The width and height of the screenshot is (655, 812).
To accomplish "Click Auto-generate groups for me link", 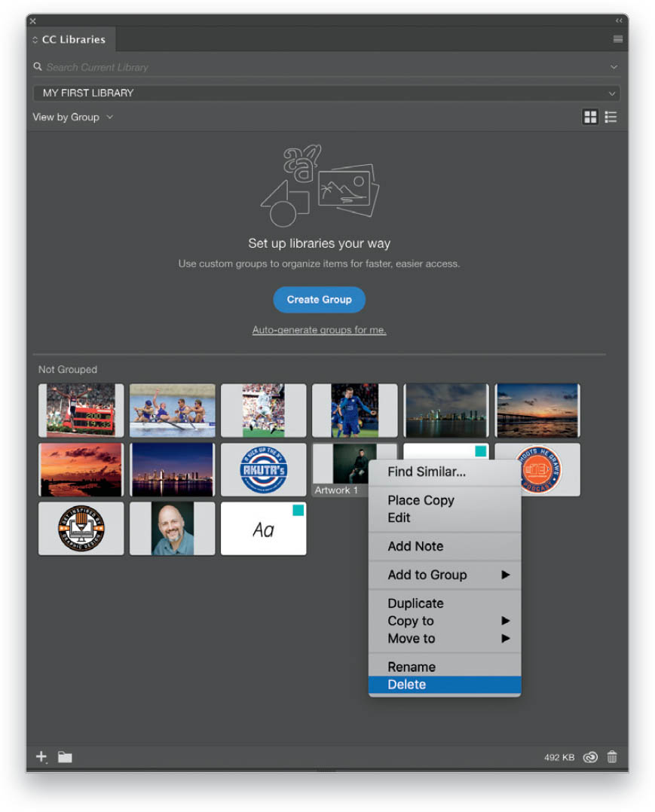I will click(320, 330).
